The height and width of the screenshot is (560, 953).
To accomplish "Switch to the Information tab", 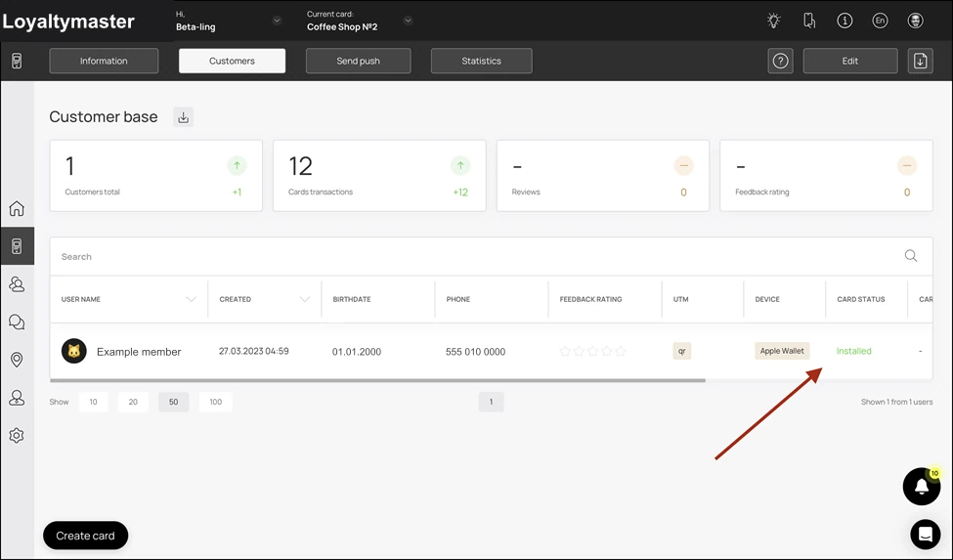I will (x=104, y=61).
